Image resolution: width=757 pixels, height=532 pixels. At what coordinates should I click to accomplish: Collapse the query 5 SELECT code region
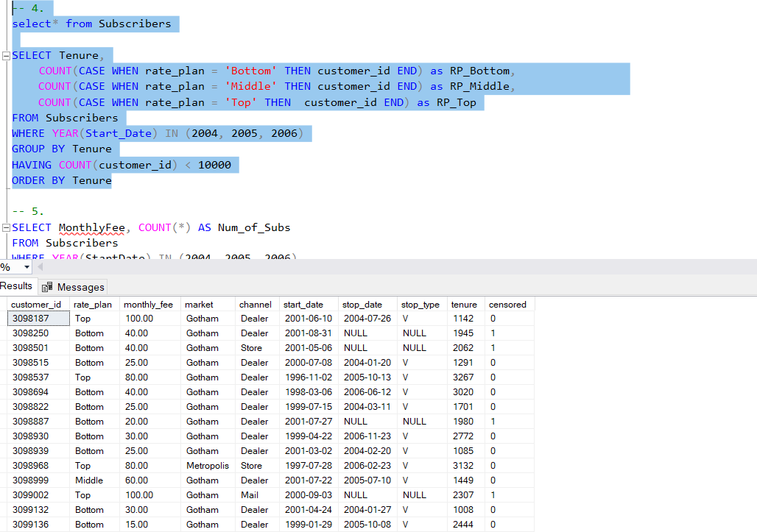click(4, 227)
